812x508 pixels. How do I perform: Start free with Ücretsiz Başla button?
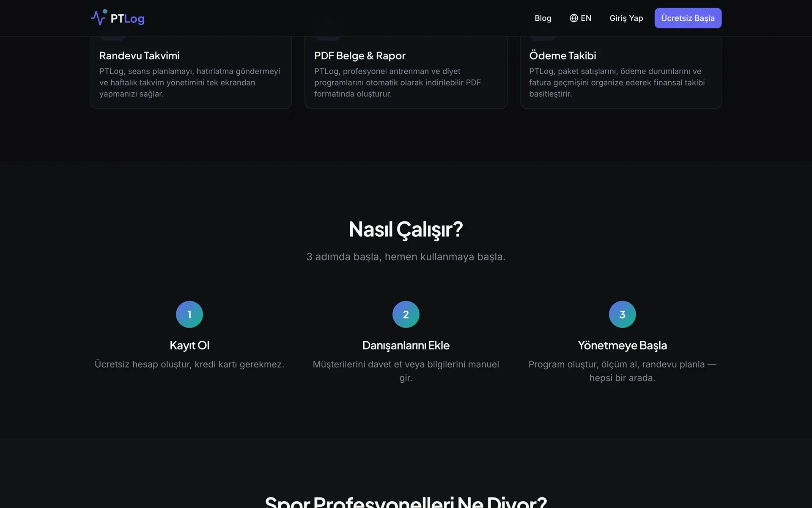(688, 18)
